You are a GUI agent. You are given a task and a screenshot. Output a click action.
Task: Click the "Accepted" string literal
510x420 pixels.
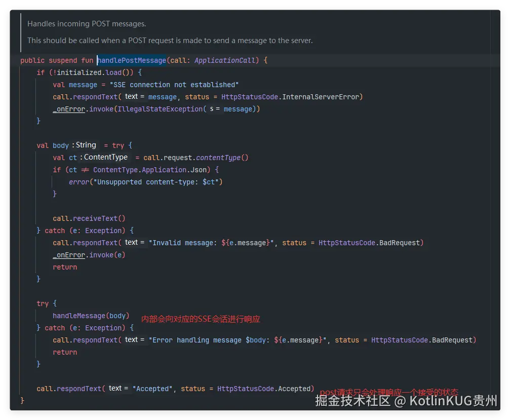153,389
